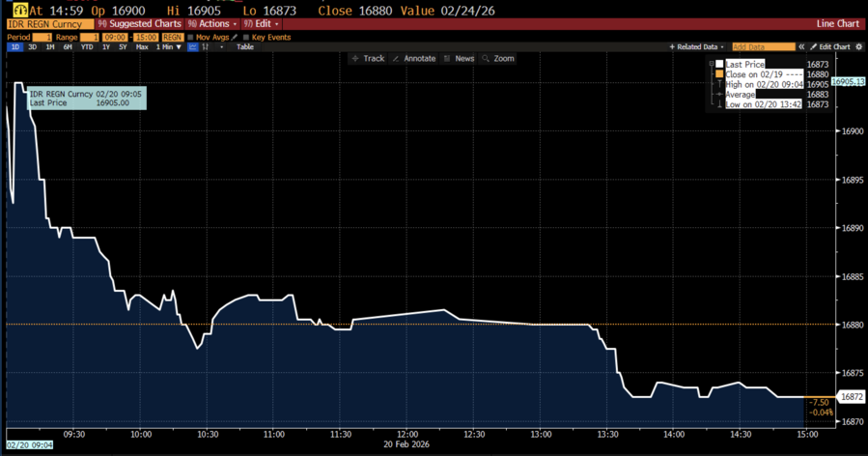Open the Edit dropdown menu

pyautogui.click(x=261, y=23)
